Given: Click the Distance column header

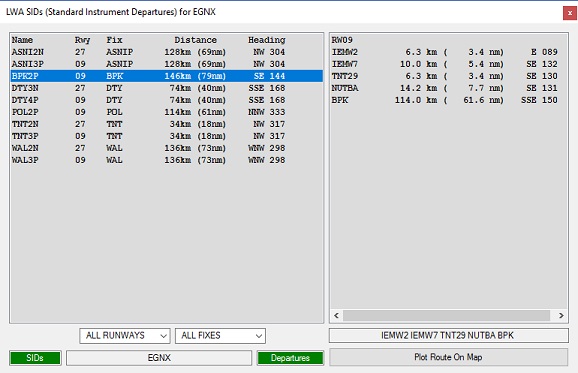Looking at the screenshot, I should pos(195,40).
